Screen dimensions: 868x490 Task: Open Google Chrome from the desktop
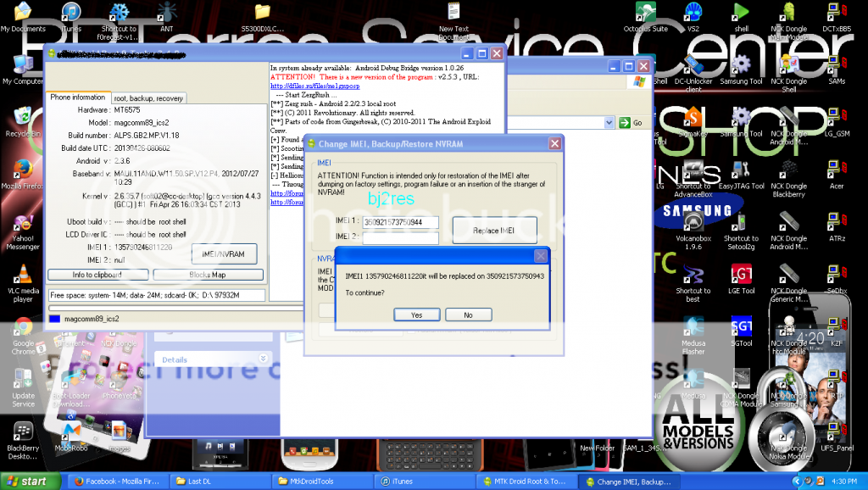coord(23,329)
